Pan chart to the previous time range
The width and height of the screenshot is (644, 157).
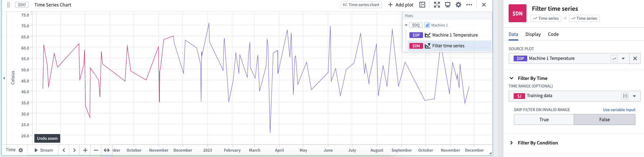pos(64,150)
